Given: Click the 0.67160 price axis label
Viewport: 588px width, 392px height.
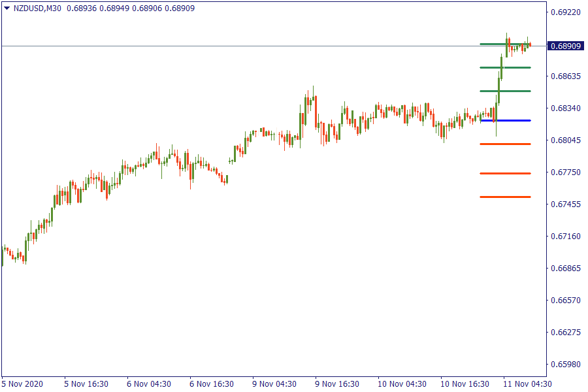Looking at the screenshot, I should (565, 237).
